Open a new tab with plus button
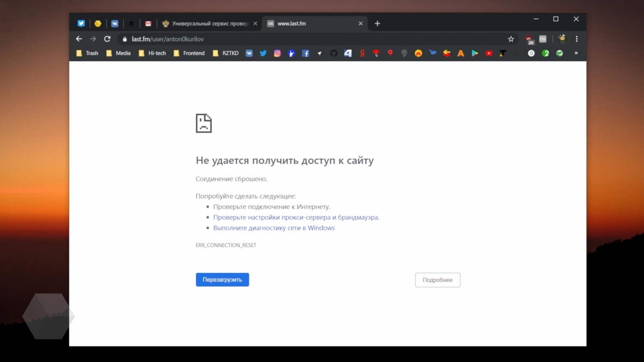 [x=377, y=24]
